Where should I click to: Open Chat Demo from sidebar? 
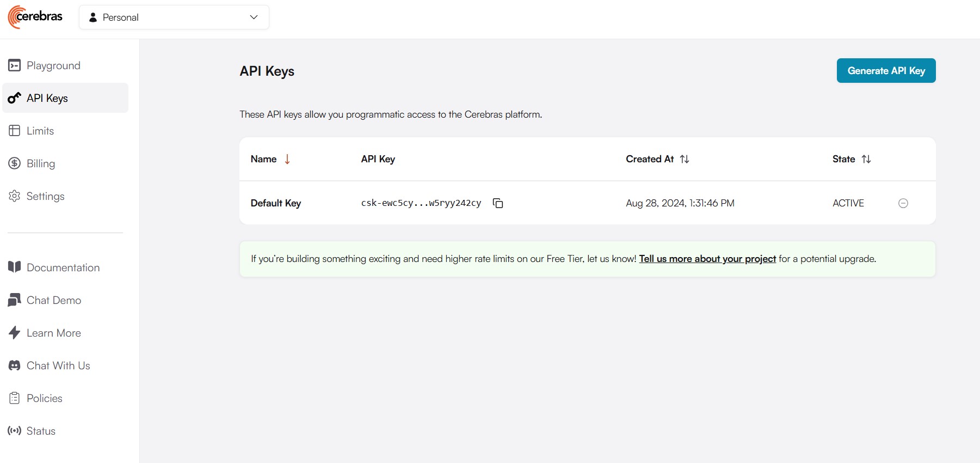click(53, 300)
